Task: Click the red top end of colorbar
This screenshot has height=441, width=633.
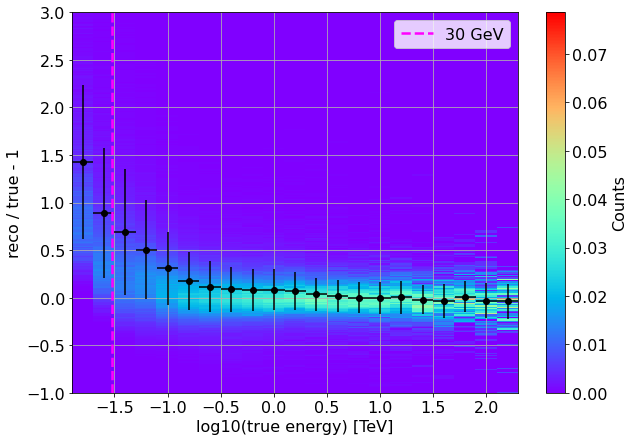Action: 555,16
